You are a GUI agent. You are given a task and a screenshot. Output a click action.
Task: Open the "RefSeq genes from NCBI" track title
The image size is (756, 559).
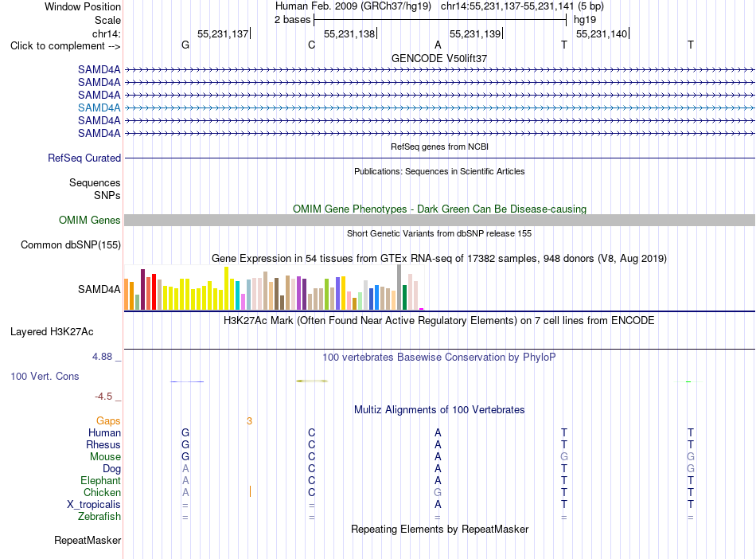coord(439,147)
